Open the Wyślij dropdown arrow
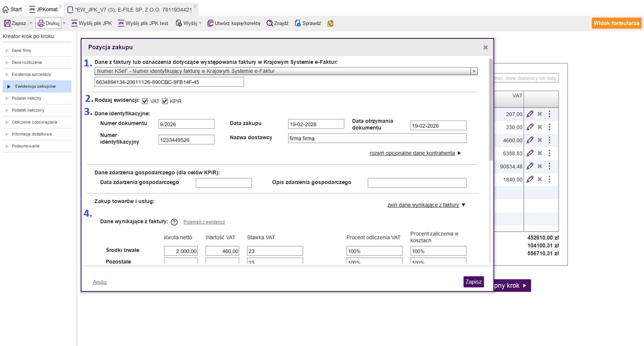This screenshot has width=644, height=346. (x=200, y=23)
